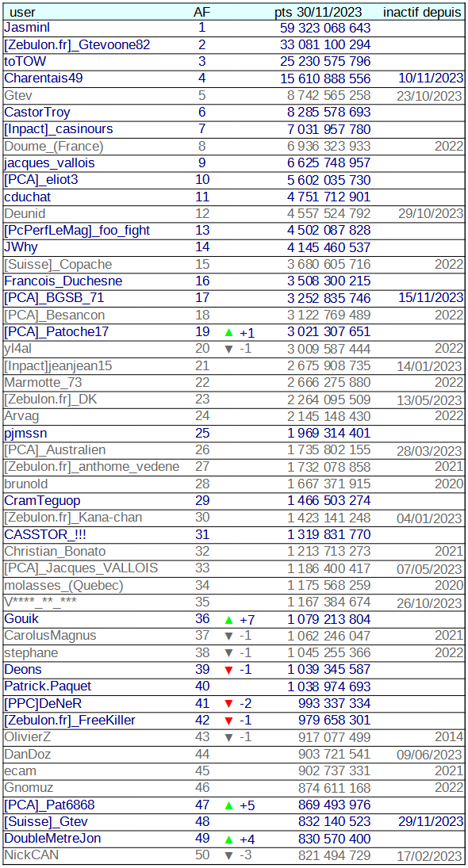468x868 pixels.
Task: Click the green up arrow in DoubleMetreJon row
Action: pos(228,839)
